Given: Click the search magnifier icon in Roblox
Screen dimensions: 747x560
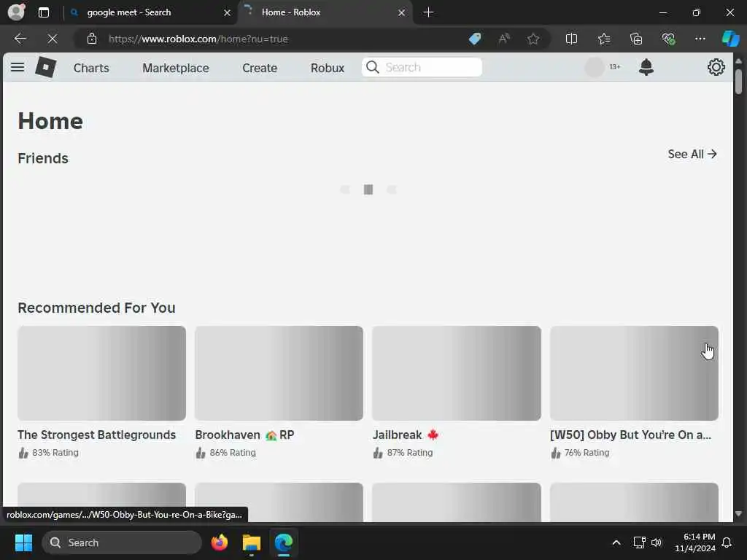Looking at the screenshot, I should click(x=373, y=67).
